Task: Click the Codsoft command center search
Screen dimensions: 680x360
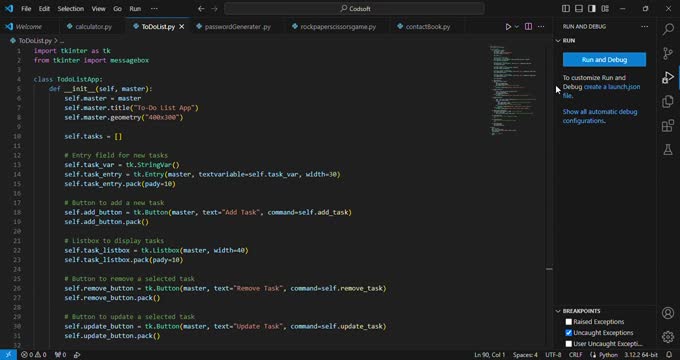Action: click(x=354, y=9)
